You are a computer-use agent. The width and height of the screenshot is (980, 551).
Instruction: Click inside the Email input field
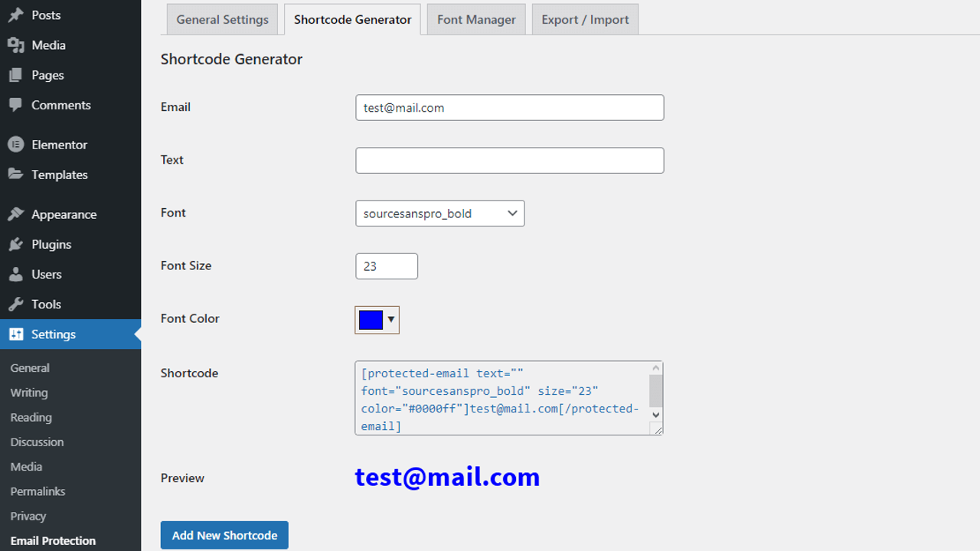tap(509, 107)
